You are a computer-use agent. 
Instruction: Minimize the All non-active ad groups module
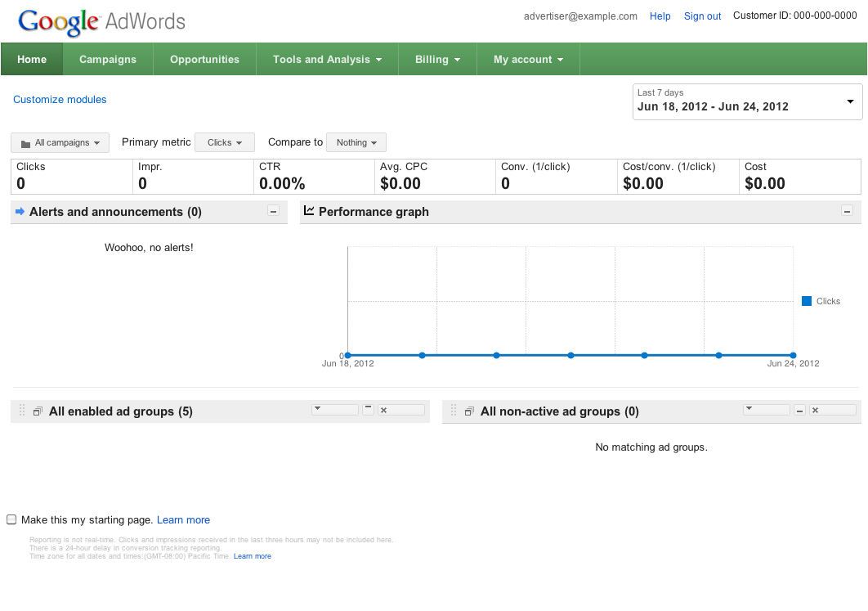click(800, 411)
